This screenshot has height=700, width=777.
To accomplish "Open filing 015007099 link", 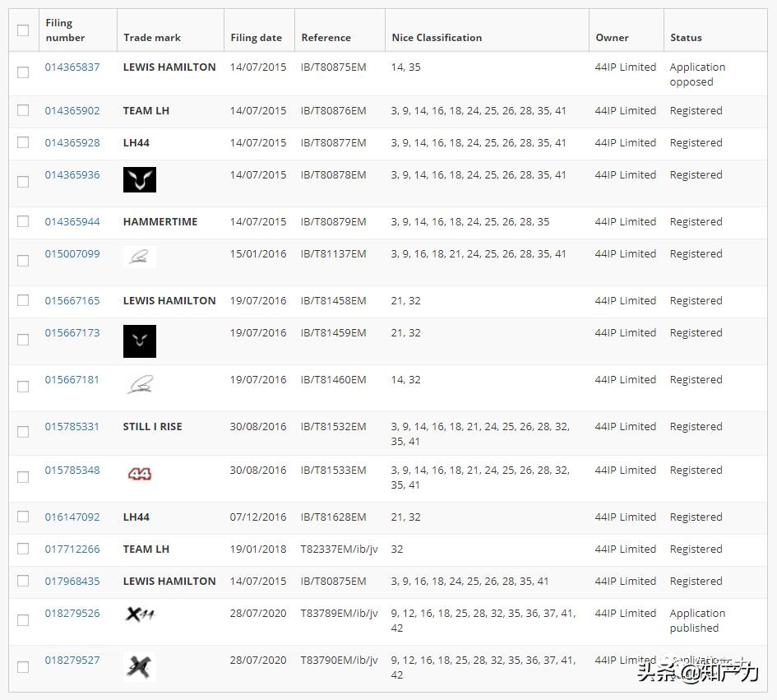I will click(72, 254).
